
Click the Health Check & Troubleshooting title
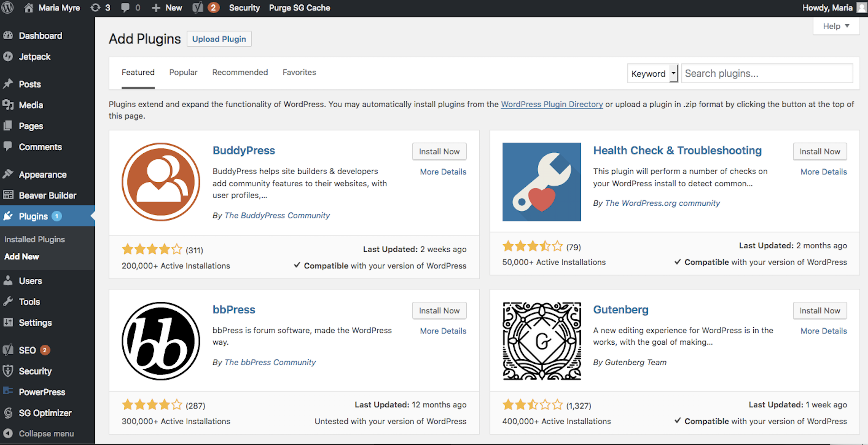(677, 150)
